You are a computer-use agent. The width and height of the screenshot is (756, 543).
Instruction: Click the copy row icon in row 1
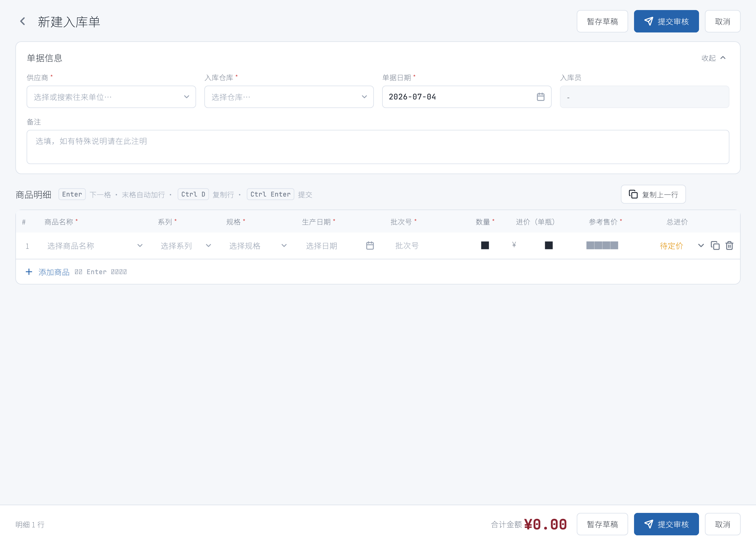pos(715,246)
